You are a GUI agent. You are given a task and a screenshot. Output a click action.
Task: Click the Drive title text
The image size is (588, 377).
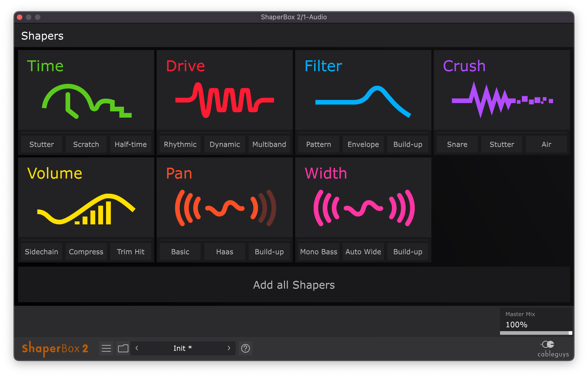(x=185, y=66)
